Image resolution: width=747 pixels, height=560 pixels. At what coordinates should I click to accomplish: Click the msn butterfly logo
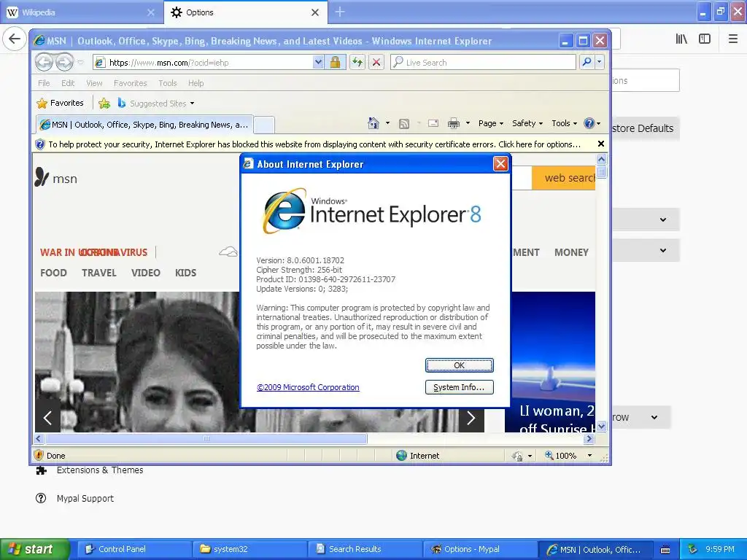click(x=42, y=177)
